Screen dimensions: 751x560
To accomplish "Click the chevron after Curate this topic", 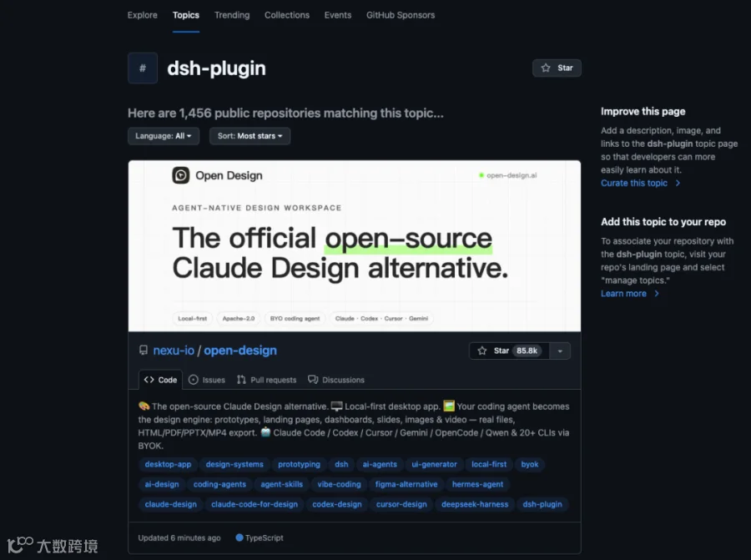I will (x=678, y=183).
